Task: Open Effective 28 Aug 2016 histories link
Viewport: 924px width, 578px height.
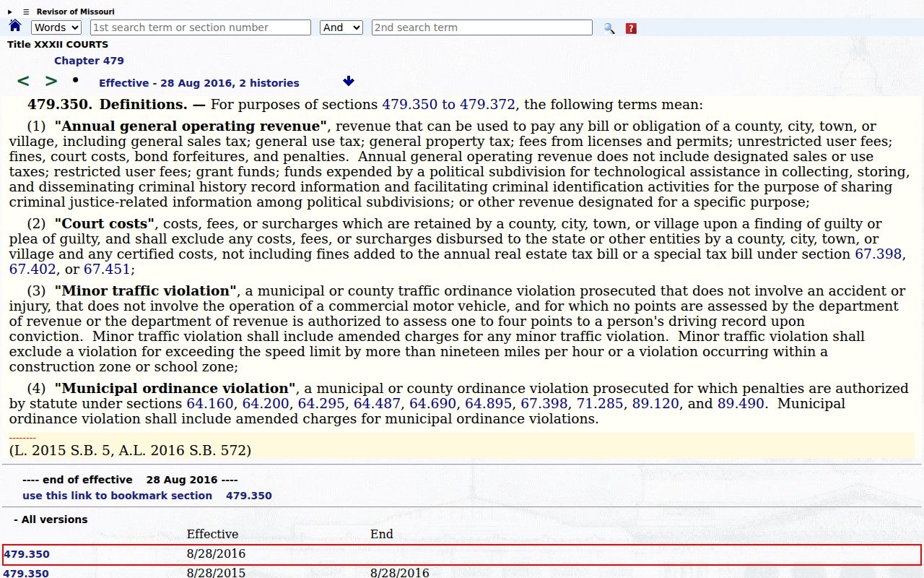Action: 199,83
